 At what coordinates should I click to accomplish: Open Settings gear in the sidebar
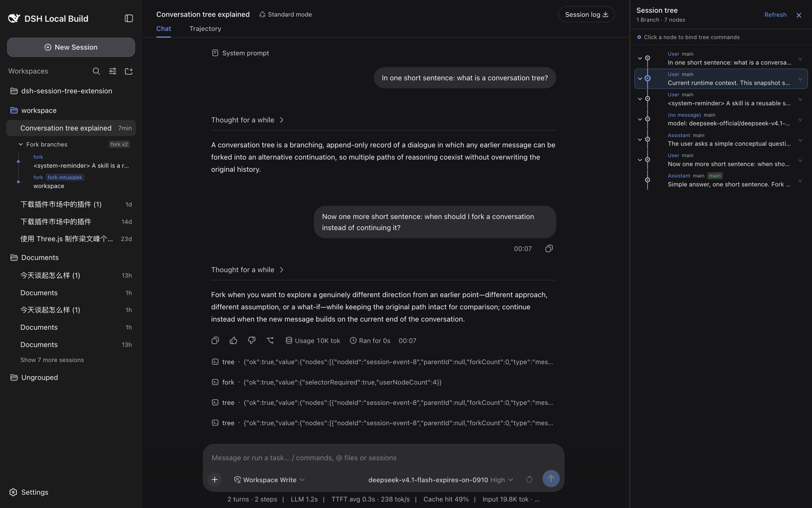pyautogui.click(x=13, y=492)
